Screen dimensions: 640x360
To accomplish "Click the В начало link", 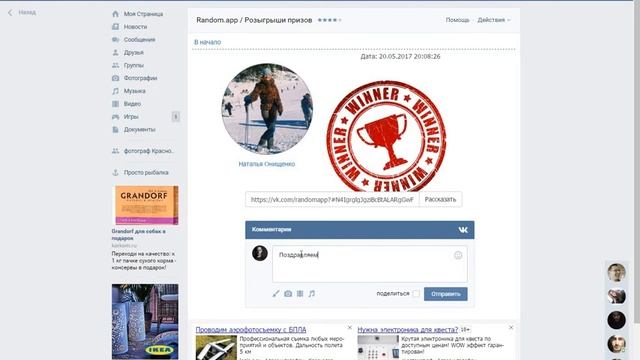I will (x=207, y=42).
